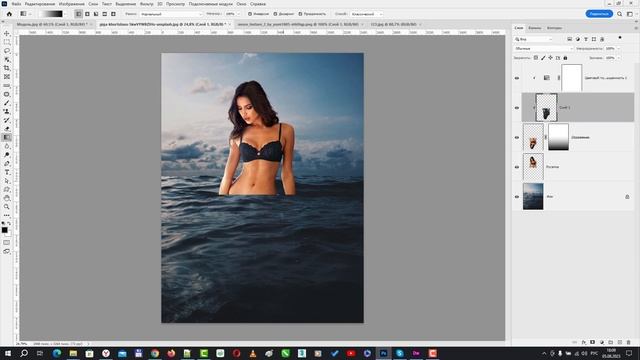This screenshot has width=640, height=360.
Task: Choose the linear gradient type
Action: click(78, 14)
